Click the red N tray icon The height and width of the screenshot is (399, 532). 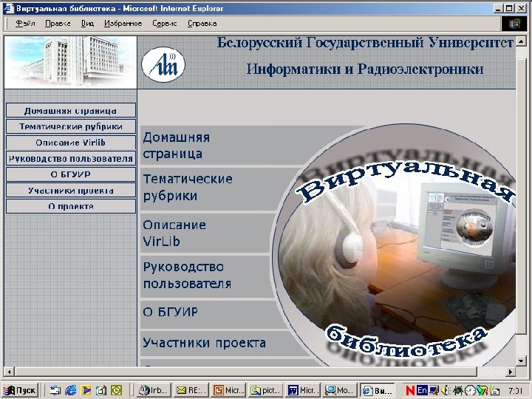411,391
